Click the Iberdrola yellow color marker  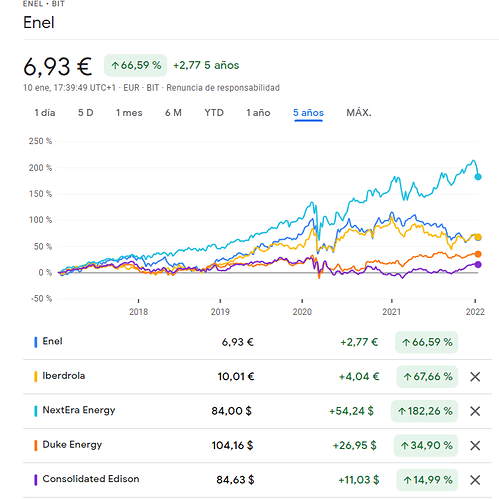click(x=36, y=377)
